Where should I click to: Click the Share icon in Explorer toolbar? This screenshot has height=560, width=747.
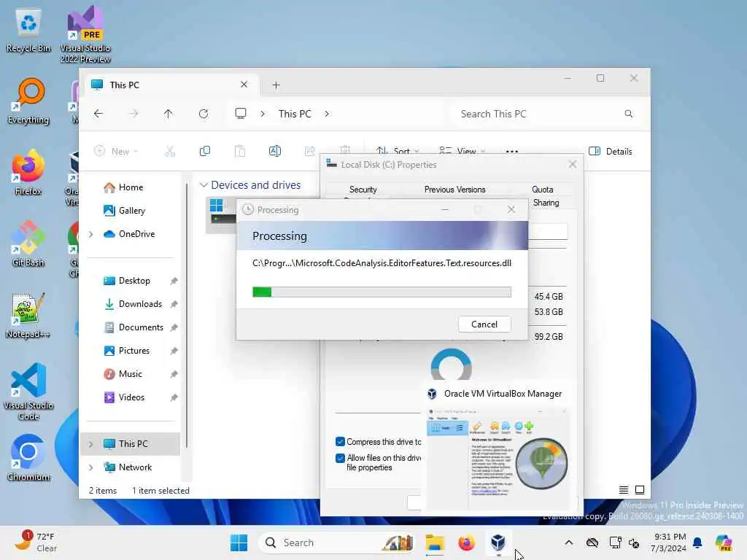pos(309,152)
